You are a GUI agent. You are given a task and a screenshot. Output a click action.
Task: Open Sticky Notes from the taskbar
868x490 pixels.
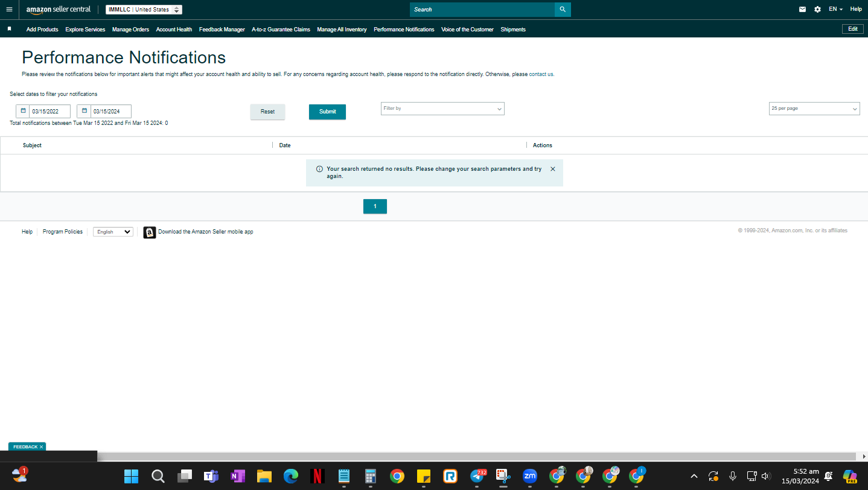[x=423, y=476]
